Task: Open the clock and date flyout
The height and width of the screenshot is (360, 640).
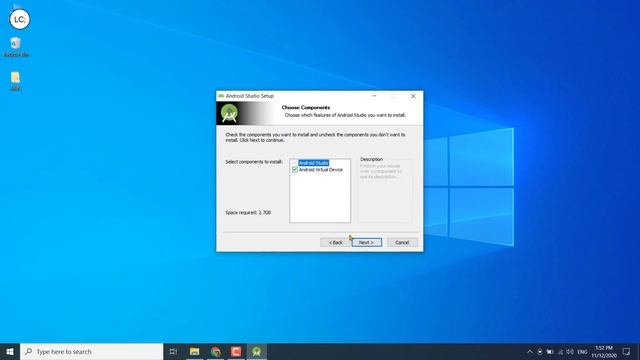Action: tap(604, 351)
